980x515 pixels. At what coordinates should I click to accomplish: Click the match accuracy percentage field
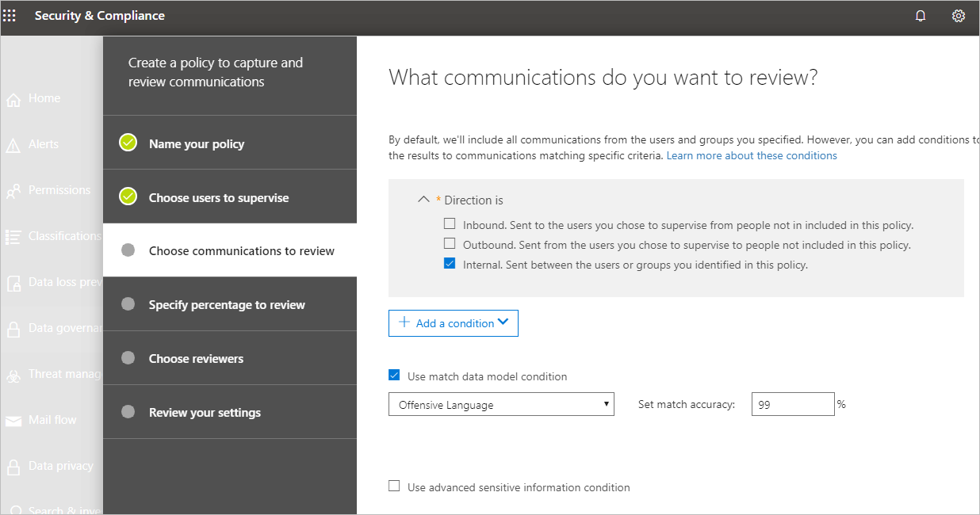pyautogui.click(x=793, y=403)
